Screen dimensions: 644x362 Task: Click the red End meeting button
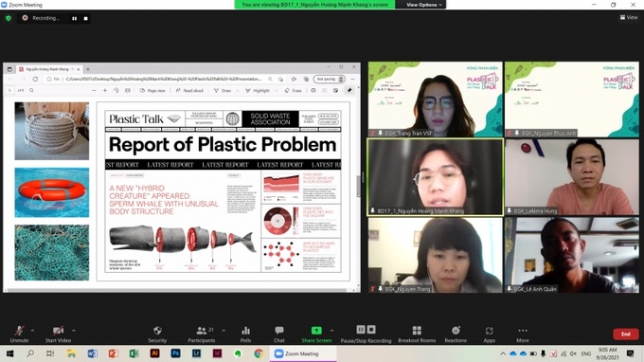coord(625,334)
